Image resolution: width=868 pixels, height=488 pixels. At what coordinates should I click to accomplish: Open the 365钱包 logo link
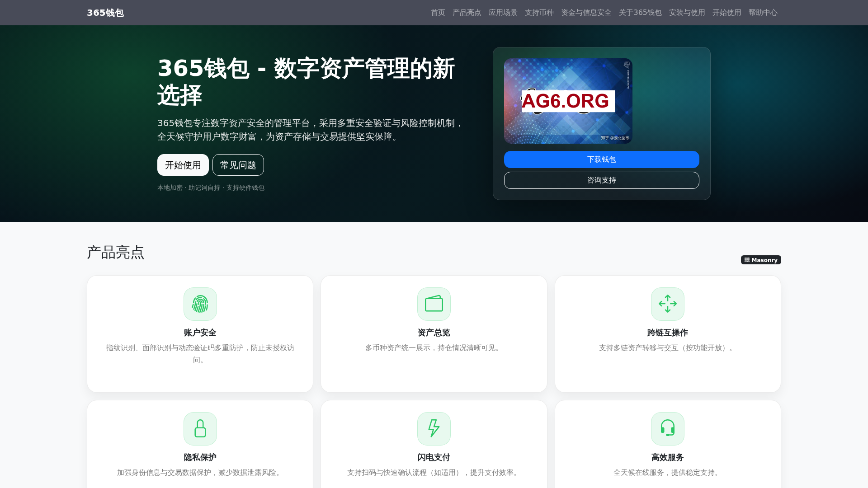pos(105,13)
